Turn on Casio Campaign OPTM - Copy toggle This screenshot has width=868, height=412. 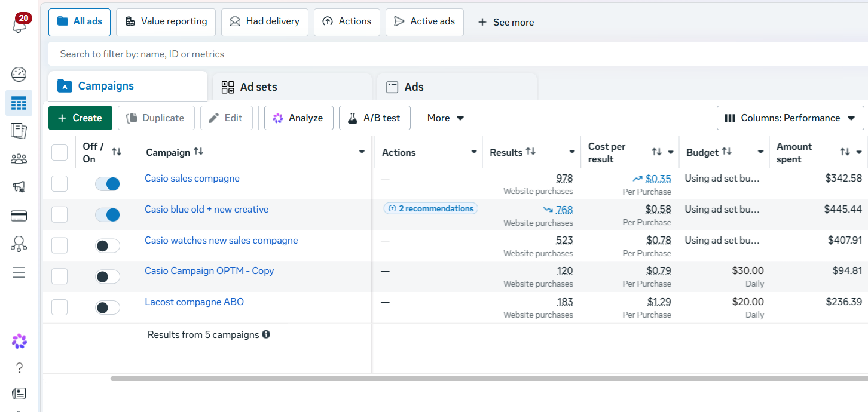tap(108, 277)
